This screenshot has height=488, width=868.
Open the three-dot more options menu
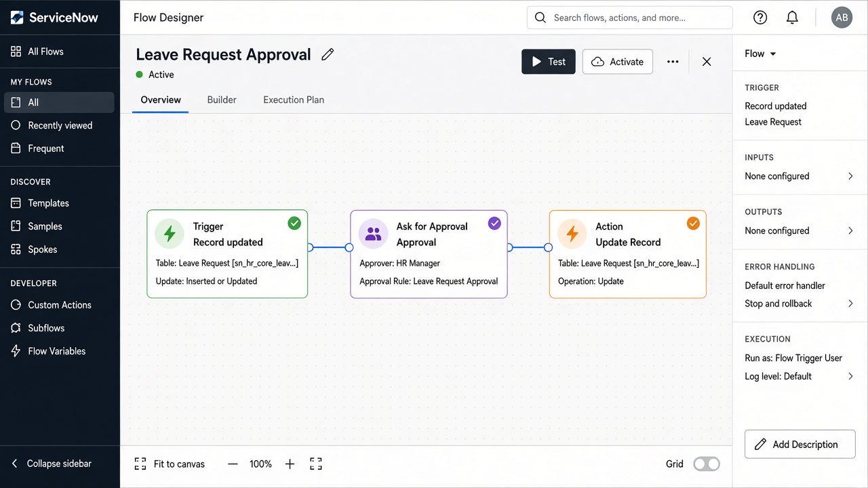pyautogui.click(x=673, y=62)
